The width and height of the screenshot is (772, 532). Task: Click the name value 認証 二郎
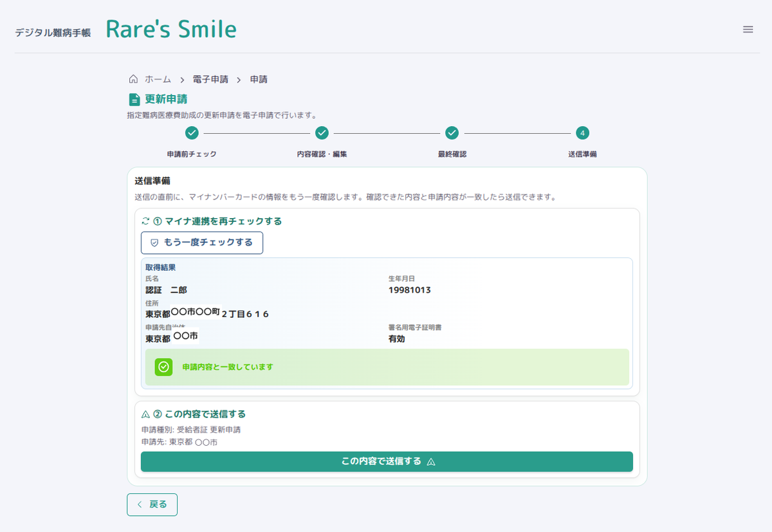tap(166, 290)
